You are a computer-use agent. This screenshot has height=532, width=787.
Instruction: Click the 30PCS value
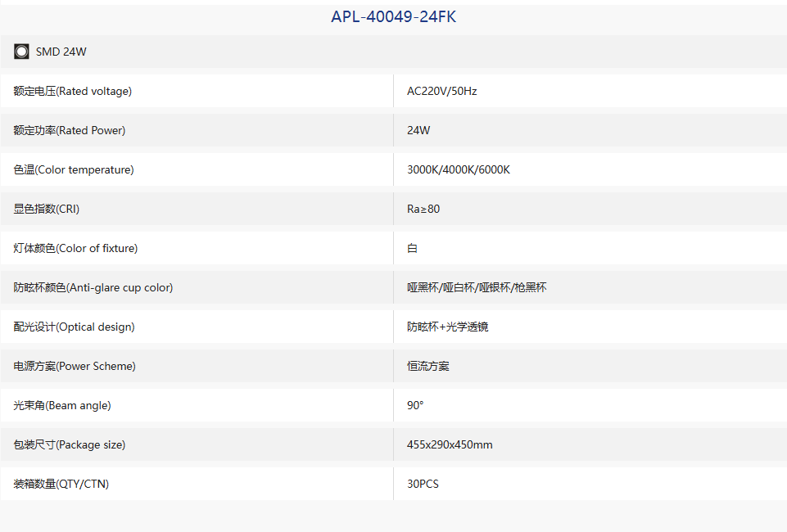click(423, 484)
